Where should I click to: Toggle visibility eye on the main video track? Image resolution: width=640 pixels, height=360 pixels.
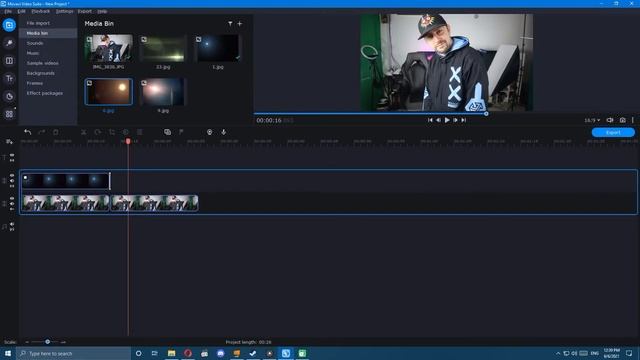click(x=12, y=198)
